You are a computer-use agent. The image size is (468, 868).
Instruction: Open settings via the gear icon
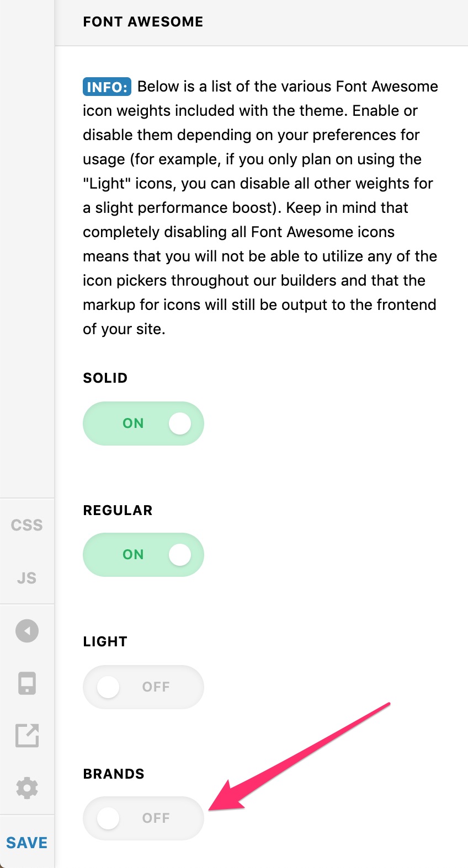27,788
